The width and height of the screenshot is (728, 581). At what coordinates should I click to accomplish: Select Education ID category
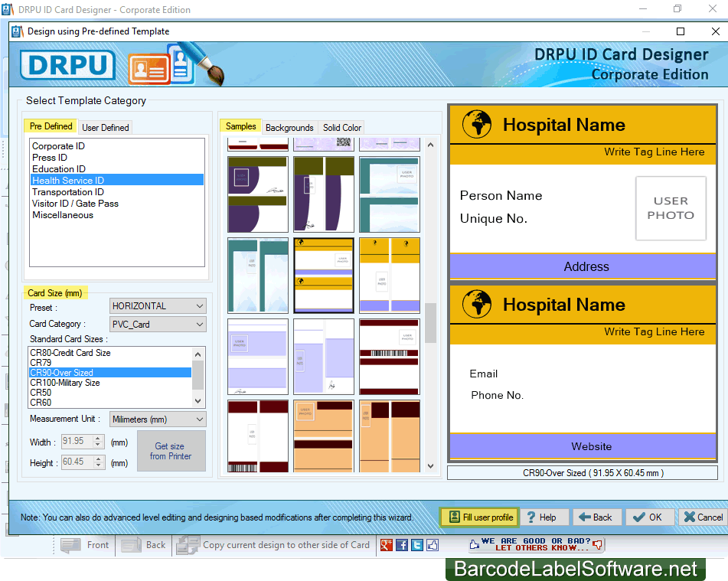point(117,169)
